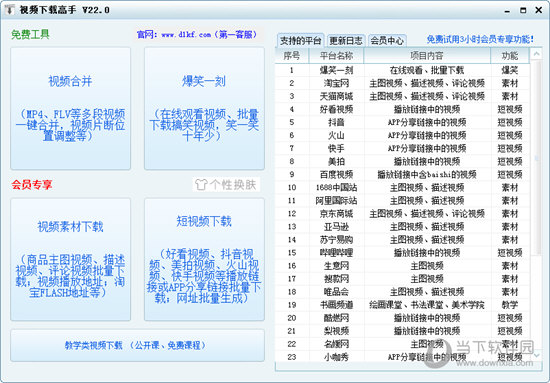
Task: Maximize the 视频下载高手 window
Action: [x=523, y=11]
